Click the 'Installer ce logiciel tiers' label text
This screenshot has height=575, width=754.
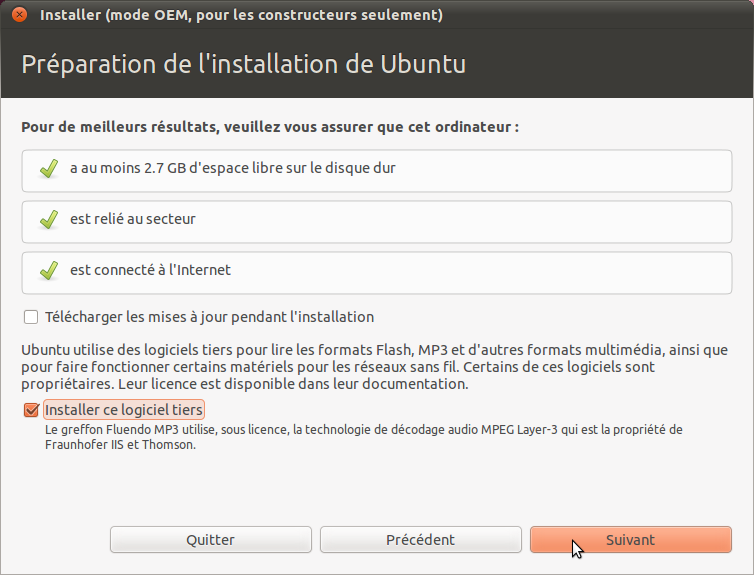(124, 410)
